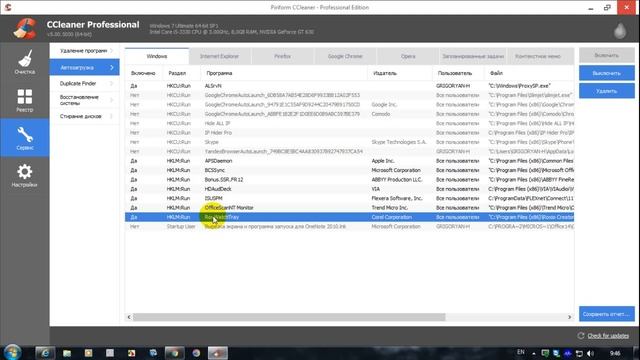Viewport: 640px width, 360px height.
Task: Sort by Программа column header
Action: coord(284,73)
